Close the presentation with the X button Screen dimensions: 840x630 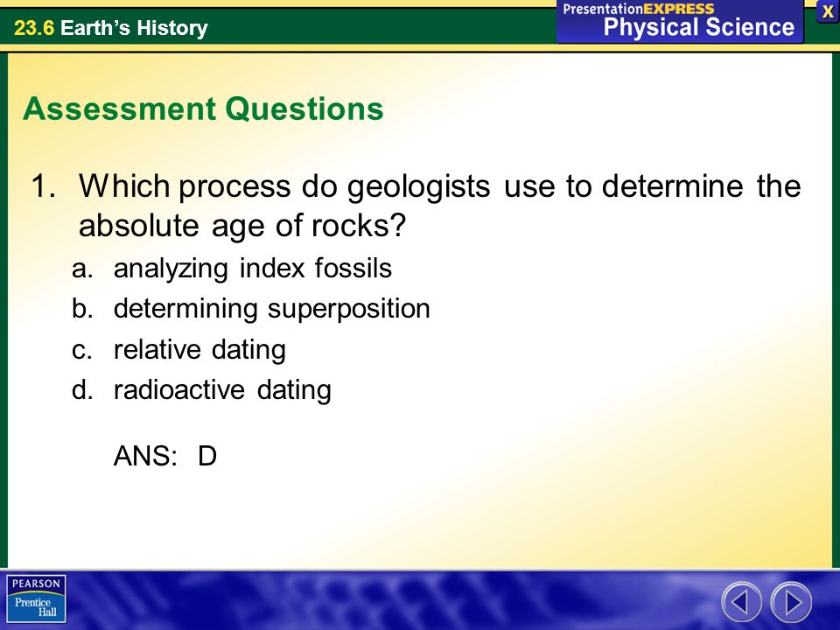(x=828, y=11)
